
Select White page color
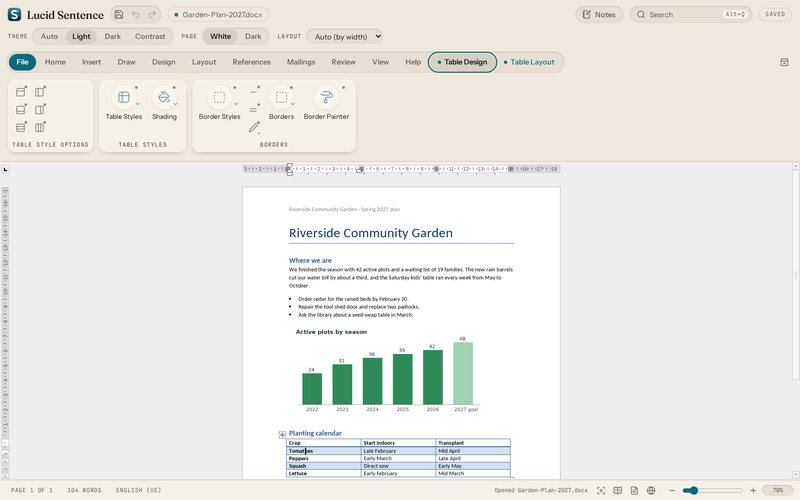click(x=220, y=36)
